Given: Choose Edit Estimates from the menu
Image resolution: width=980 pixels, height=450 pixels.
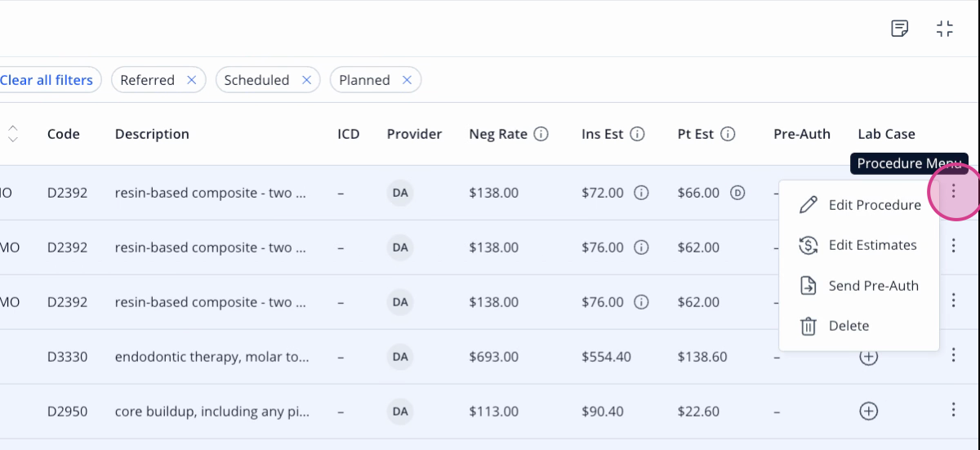Looking at the screenshot, I should tap(859, 245).
